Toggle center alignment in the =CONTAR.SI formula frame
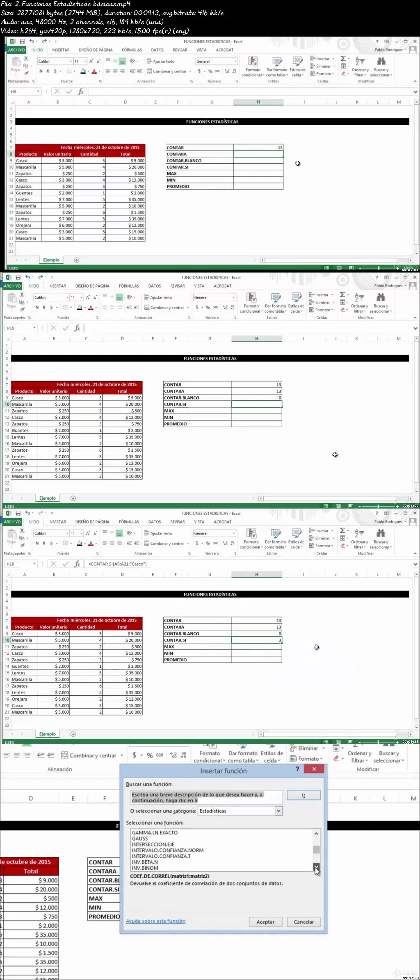Image resolution: width=420 pixels, height=980 pixels. [x=112, y=544]
